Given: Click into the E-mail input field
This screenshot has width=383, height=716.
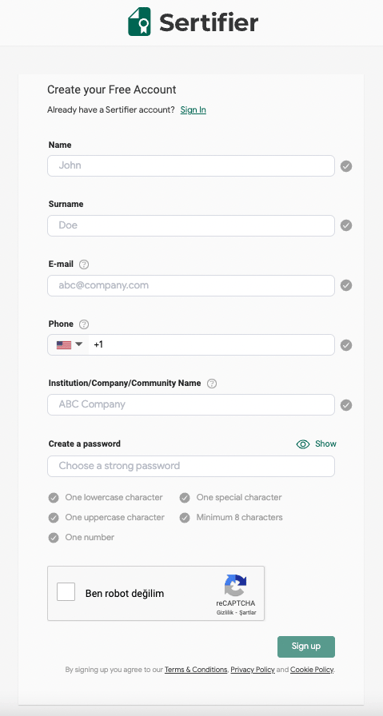Looking at the screenshot, I should tap(191, 285).
